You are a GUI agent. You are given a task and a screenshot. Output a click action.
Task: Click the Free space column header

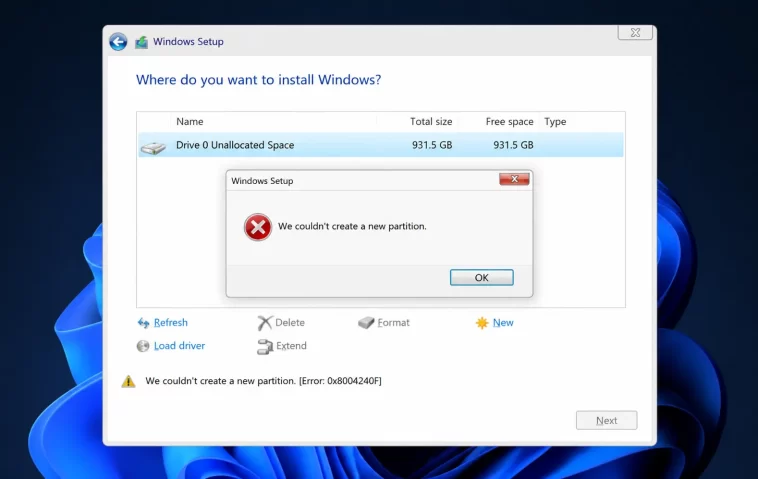pos(510,122)
